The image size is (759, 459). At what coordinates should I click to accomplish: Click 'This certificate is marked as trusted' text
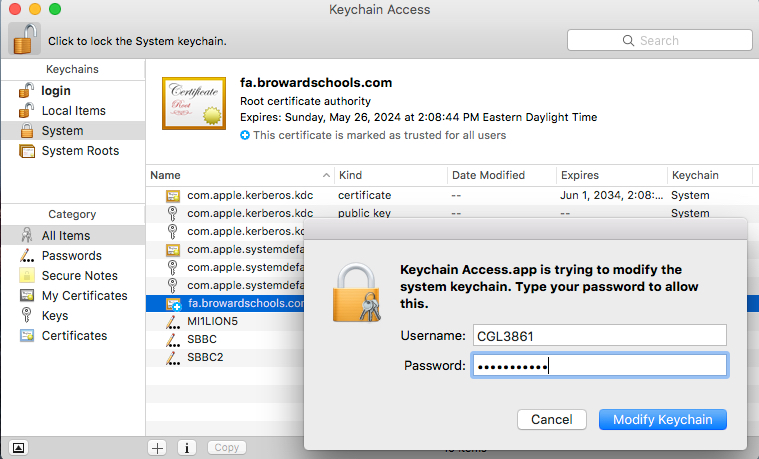pos(380,135)
